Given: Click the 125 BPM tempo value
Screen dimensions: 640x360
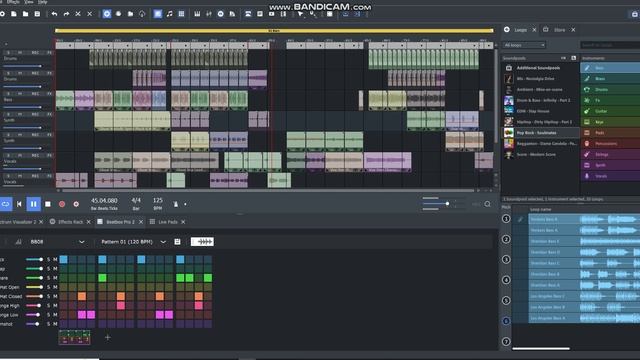Looking at the screenshot, I should [158, 200].
